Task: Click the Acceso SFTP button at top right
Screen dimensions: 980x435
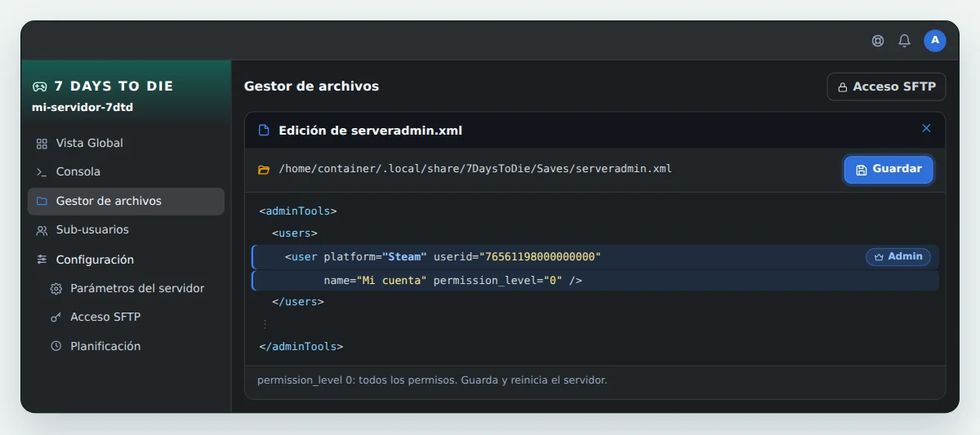Action: (887, 87)
